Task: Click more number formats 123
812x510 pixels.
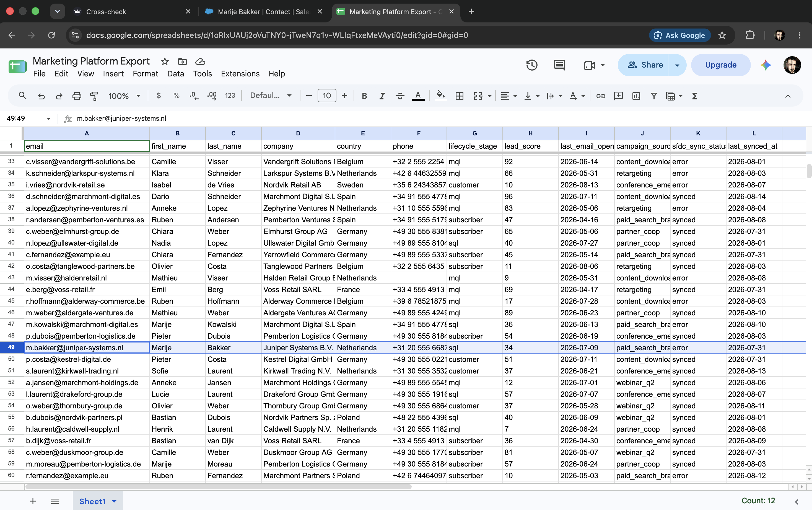Action: coord(230,96)
